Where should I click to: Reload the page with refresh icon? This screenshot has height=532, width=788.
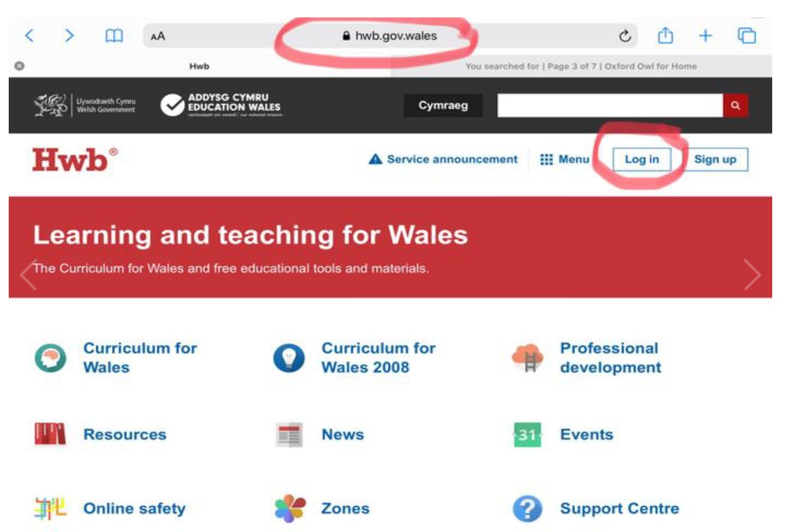[x=625, y=36]
